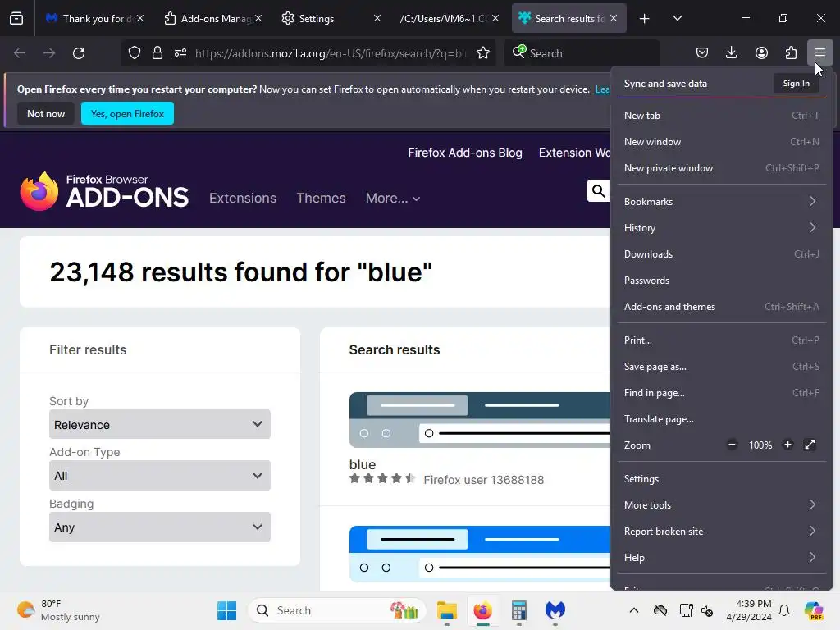Show hidden system tray icons
840x630 pixels.
(x=634, y=610)
